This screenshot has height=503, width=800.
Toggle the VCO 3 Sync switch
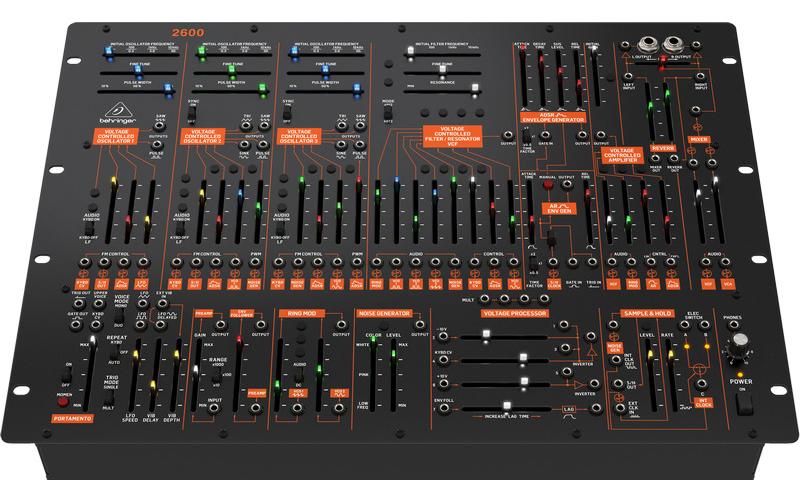click(x=287, y=113)
